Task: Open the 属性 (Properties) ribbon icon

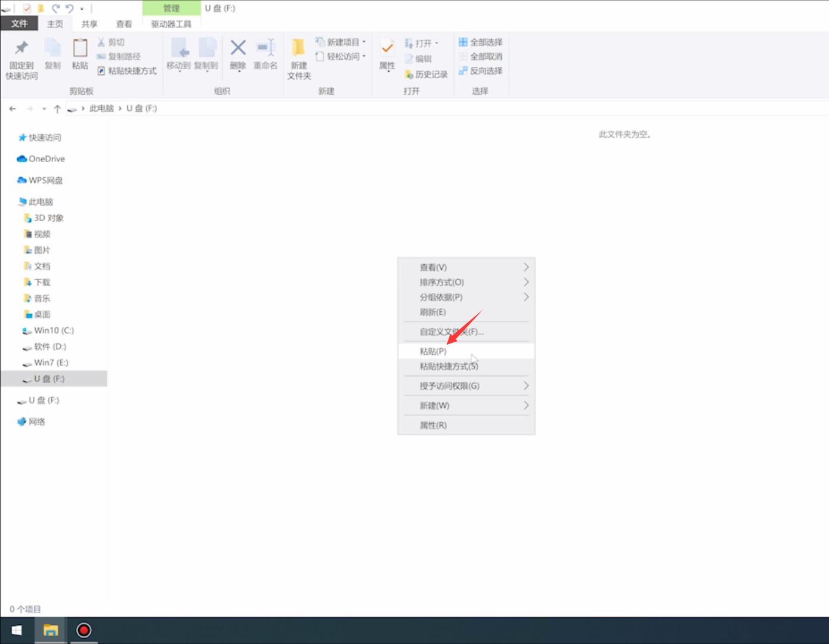Action: click(387, 48)
